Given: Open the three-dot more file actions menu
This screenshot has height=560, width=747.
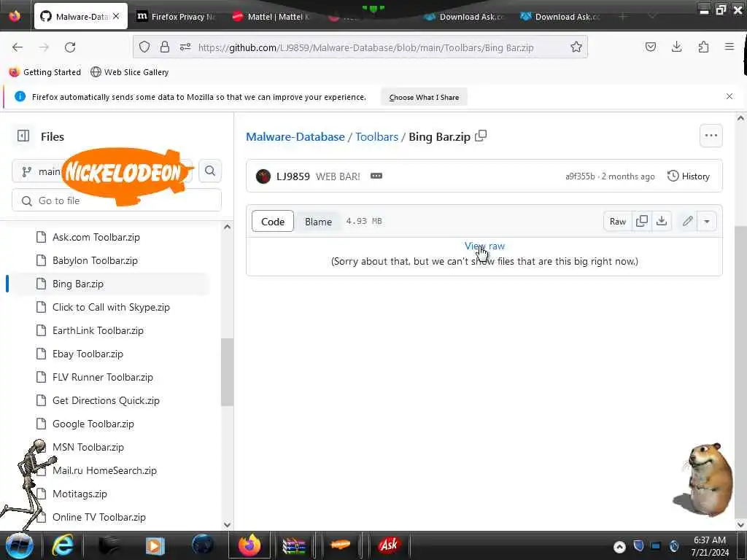Looking at the screenshot, I should click(x=711, y=136).
